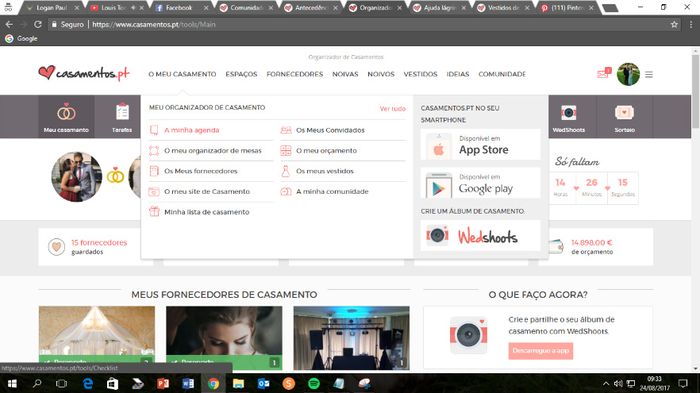Open the messages envelope notification icon
Viewport: 700px width, 393px height.
click(x=604, y=73)
